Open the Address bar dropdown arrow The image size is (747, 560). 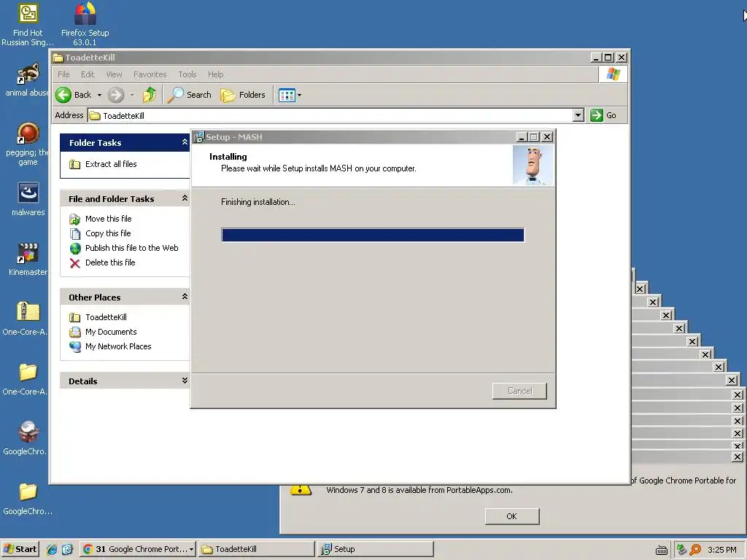(x=578, y=115)
